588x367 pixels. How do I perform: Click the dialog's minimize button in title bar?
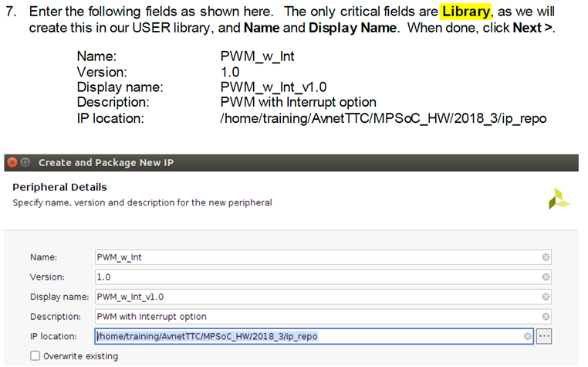(x=25, y=163)
